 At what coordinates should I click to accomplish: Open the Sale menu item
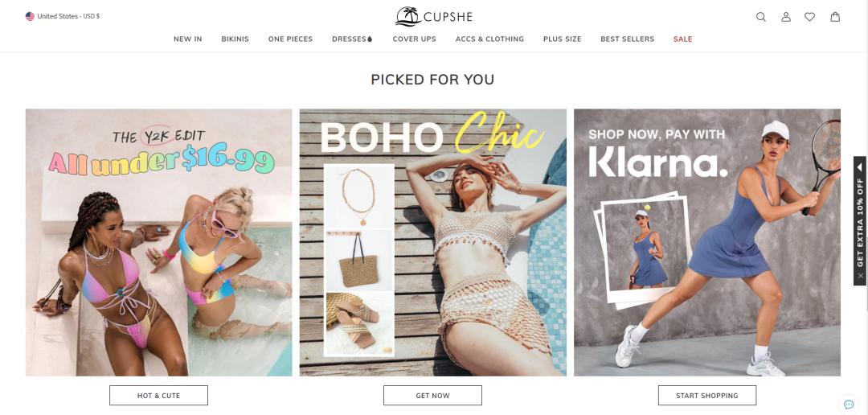click(x=682, y=39)
